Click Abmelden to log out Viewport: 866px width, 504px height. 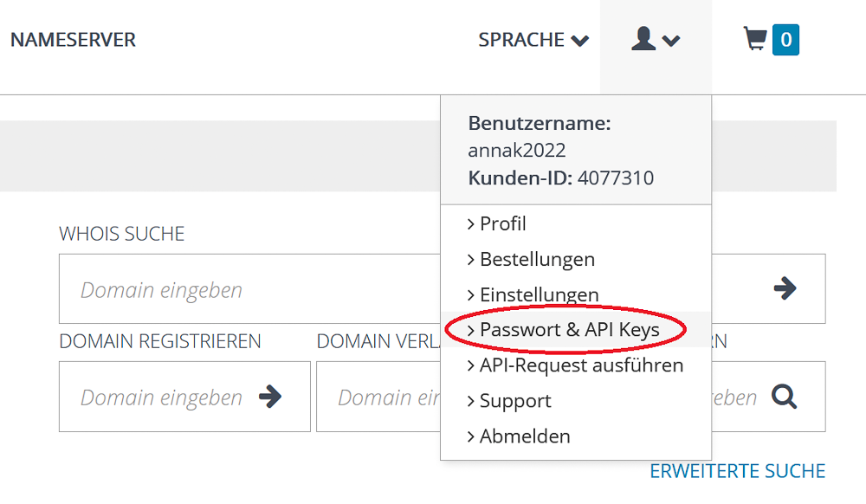tap(525, 436)
